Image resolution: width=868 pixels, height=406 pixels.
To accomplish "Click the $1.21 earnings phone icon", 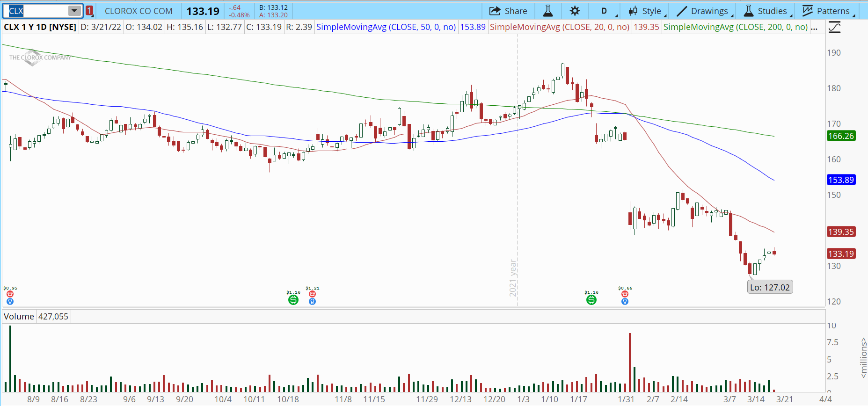I will (x=312, y=294).
